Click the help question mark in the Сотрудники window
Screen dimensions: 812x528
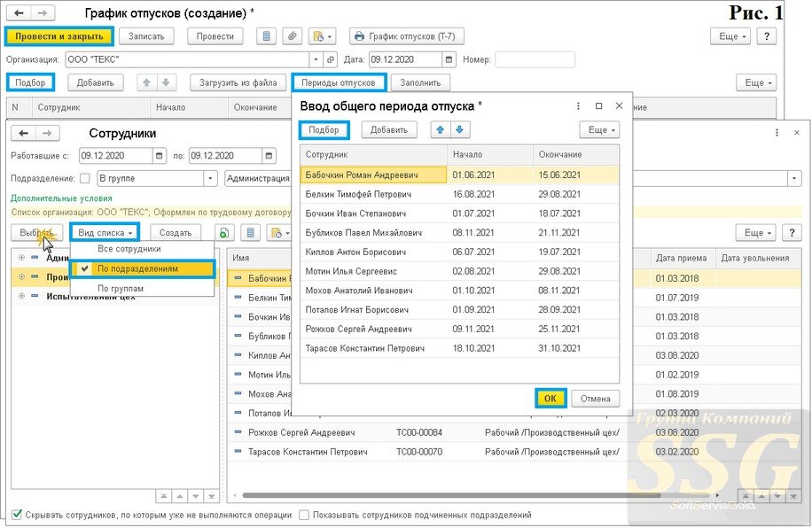(792, 233)
